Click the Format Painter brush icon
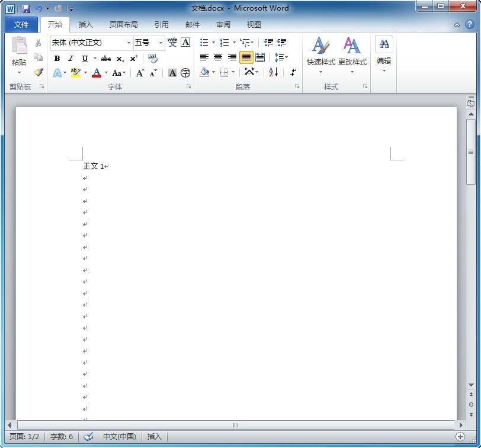The width and height of the screenshot is (481, 448). [x=39, y=72]
